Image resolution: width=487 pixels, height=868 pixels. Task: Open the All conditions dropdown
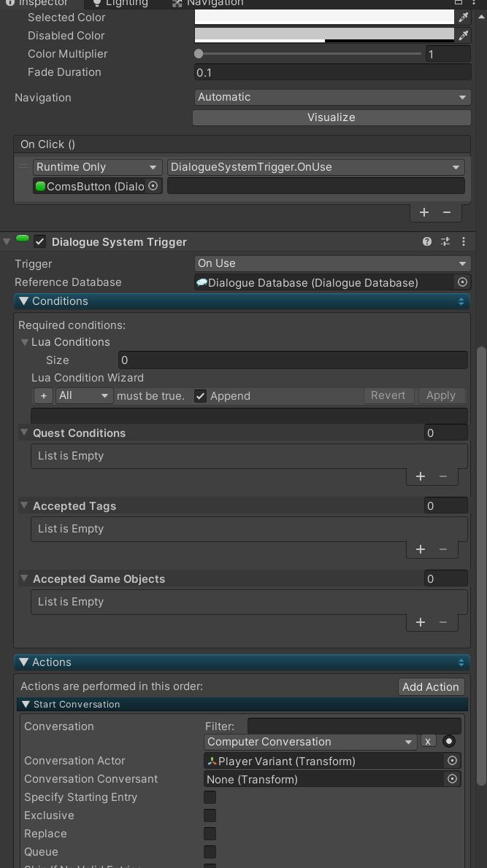[85, 396]
